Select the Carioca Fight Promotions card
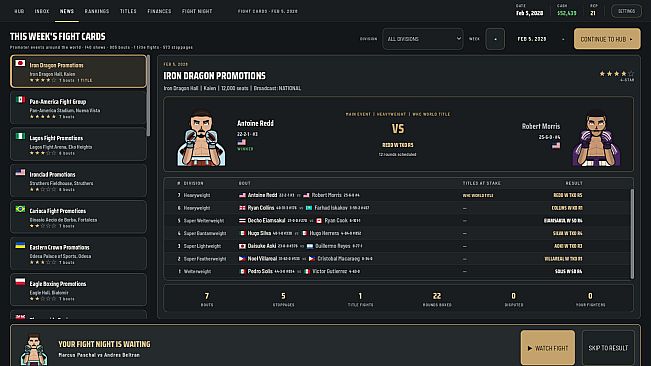 click(x=78, y=217)
